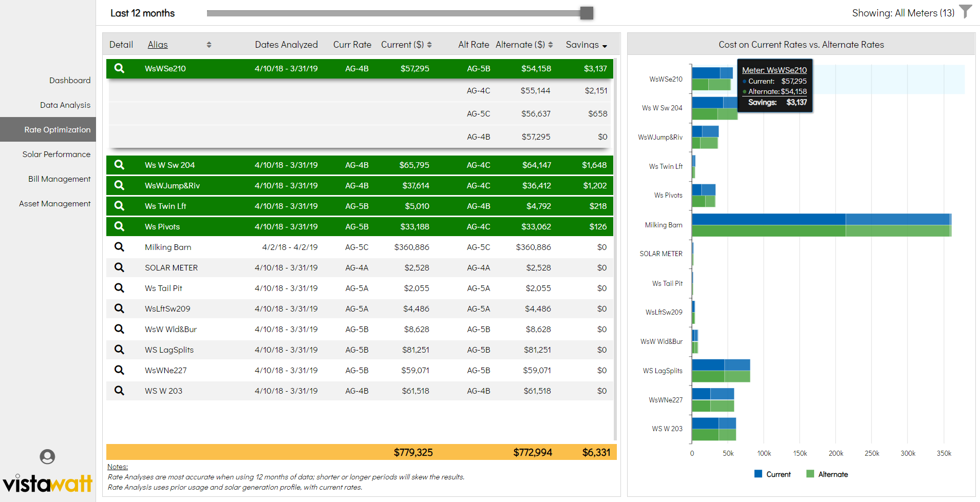The height and width of the screenshot is (502, 980).
Task: Click the Milking Barn current bar
Action: pos(821,219)
